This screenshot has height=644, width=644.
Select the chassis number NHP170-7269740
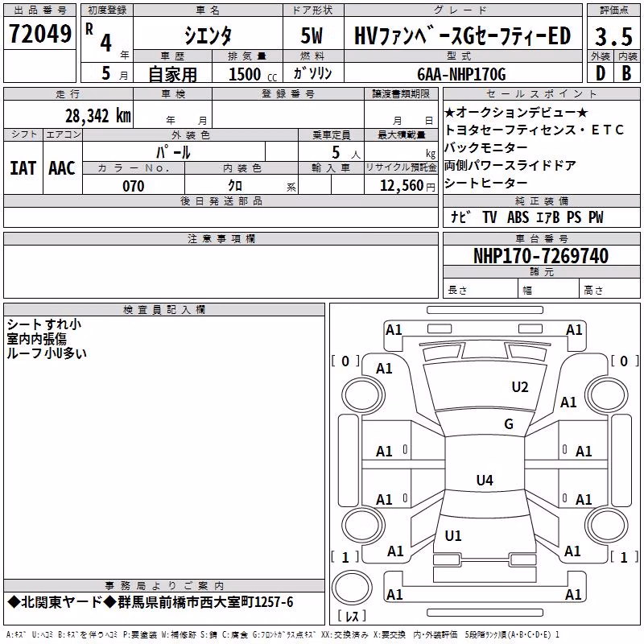541,255
